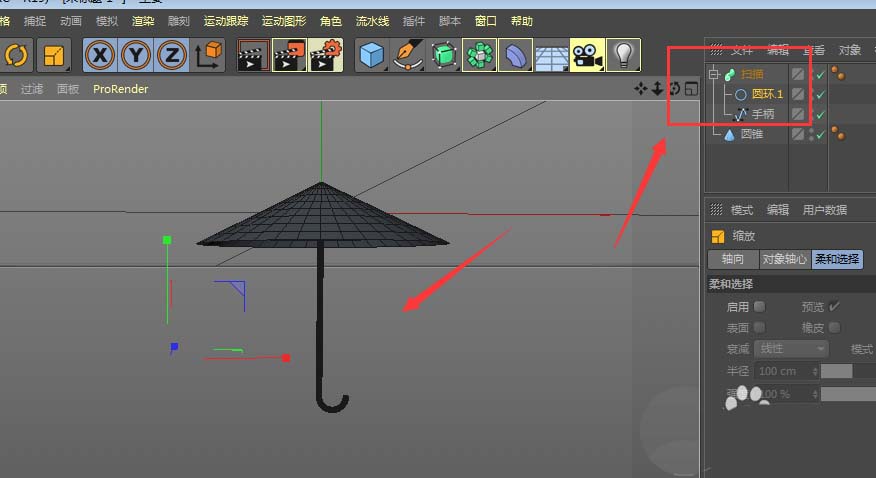Switch to the 对象轴心 tab
Viewport: 876px width, 478px height.
point(784,259)
